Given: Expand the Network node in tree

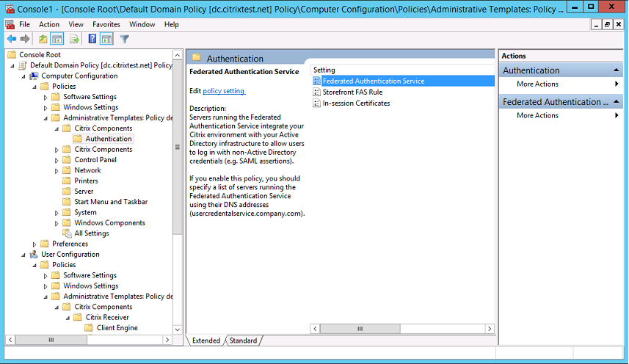Looking at the screenshot, I should (57, 171).
